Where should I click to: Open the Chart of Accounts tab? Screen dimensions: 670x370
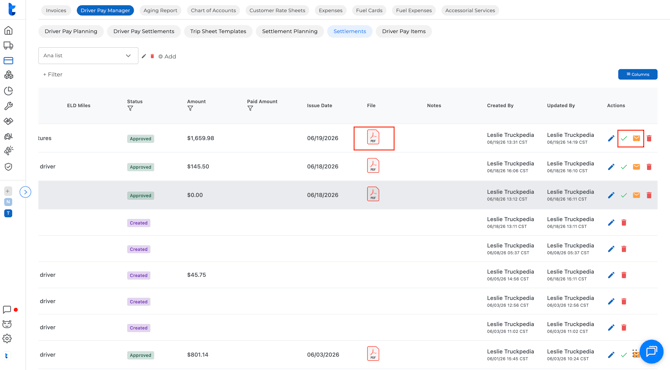[213, 10]
